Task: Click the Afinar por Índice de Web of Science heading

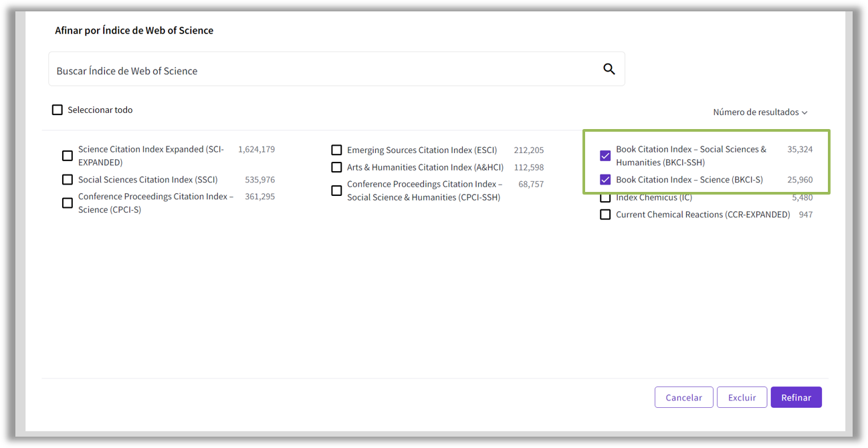Action: pyautogui.click(x=134, y=30)
